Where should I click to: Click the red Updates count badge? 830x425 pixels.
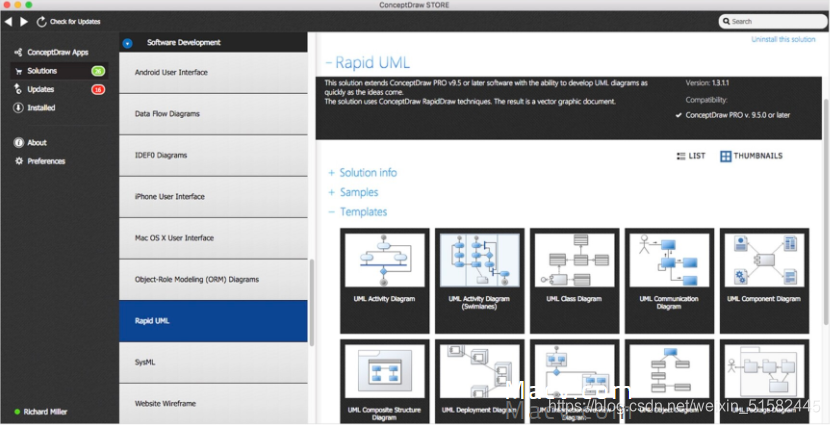[98, 89]
